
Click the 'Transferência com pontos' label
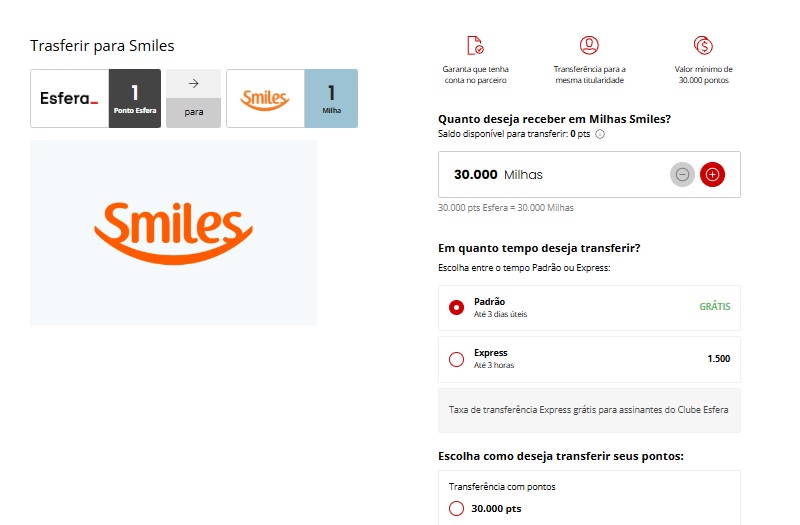[502, 487]
